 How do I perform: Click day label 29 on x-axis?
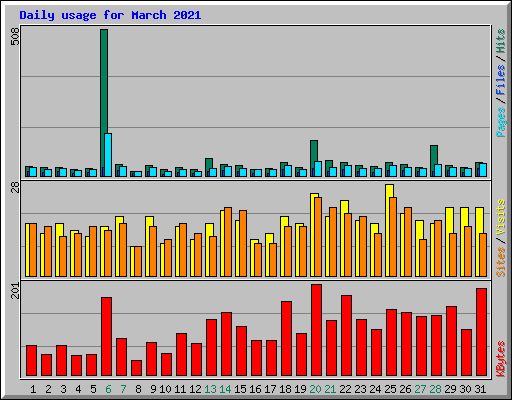click(x=450, y=389)
